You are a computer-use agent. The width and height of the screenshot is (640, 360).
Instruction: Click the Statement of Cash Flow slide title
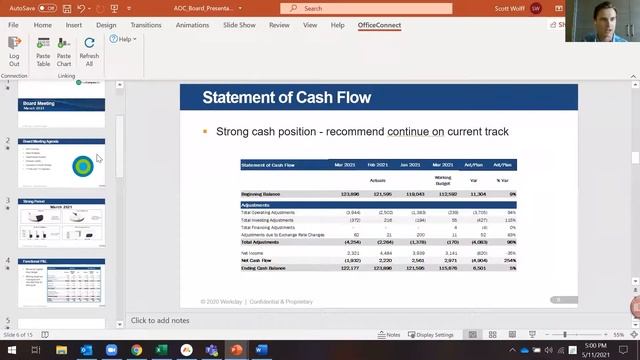(287, 98)
